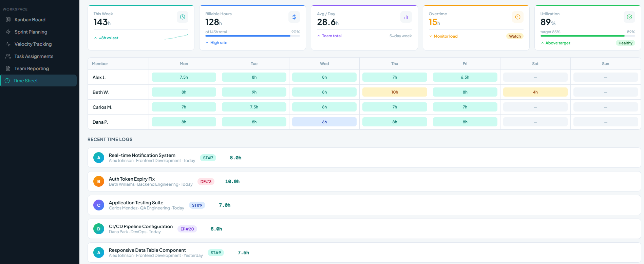Open Team Reporting in the sidebar
644x264 pixels.
[x=32, y=68]
